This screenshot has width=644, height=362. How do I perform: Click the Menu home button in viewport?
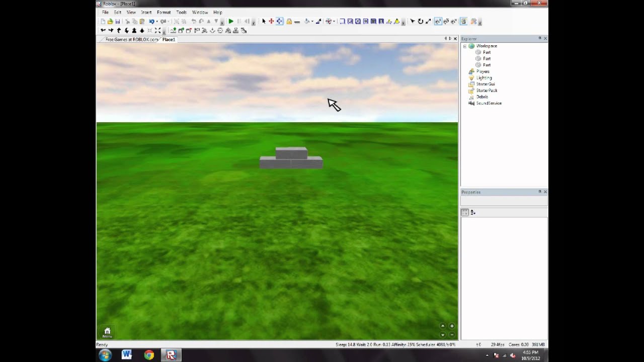click(x=107, y=333)
